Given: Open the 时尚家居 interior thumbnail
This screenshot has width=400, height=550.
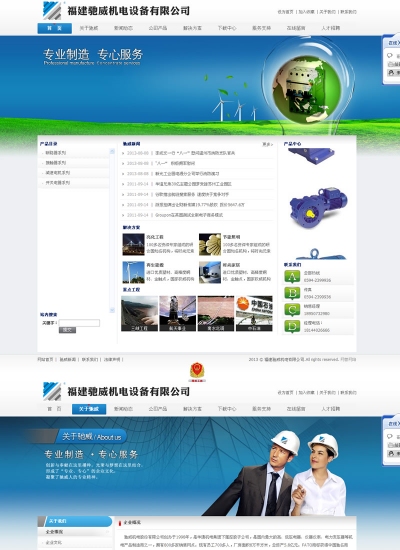Looking at the screenshot, I should click(210, 272).
